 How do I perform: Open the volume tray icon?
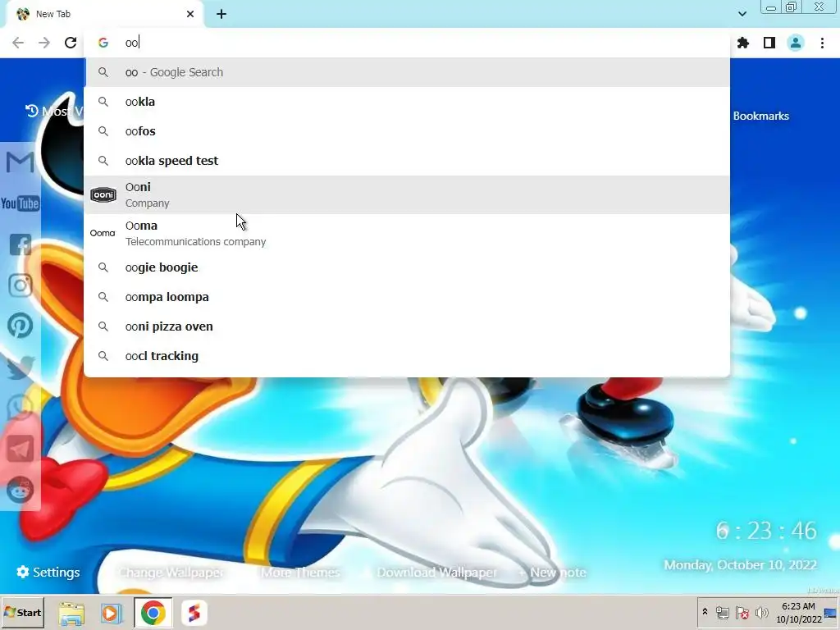(x=761, y=612)
